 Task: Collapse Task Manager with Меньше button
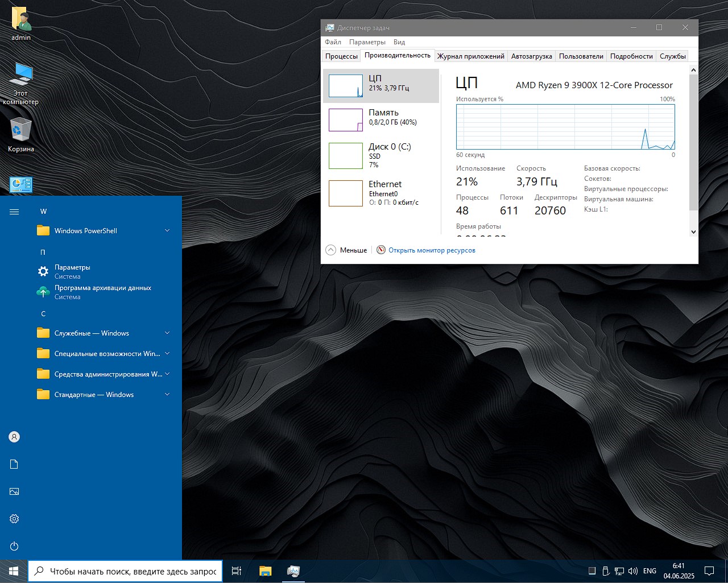(x=346, y=250)
